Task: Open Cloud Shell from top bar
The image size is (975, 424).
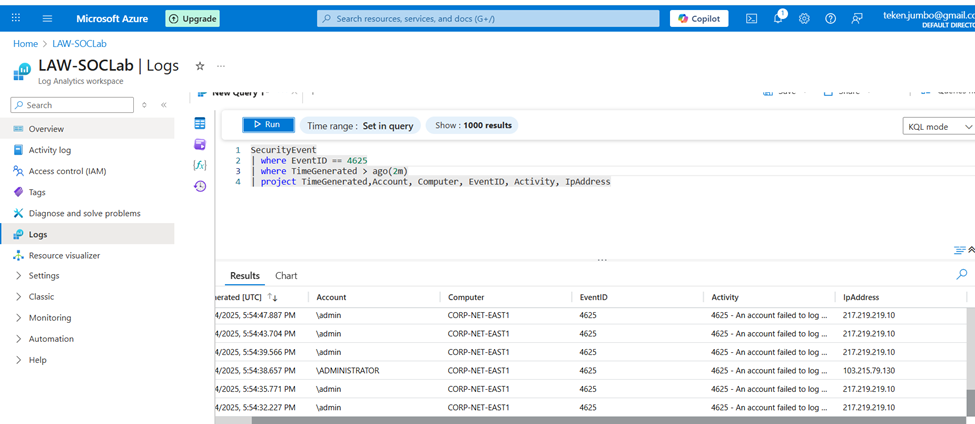Action: pos(751,19)
